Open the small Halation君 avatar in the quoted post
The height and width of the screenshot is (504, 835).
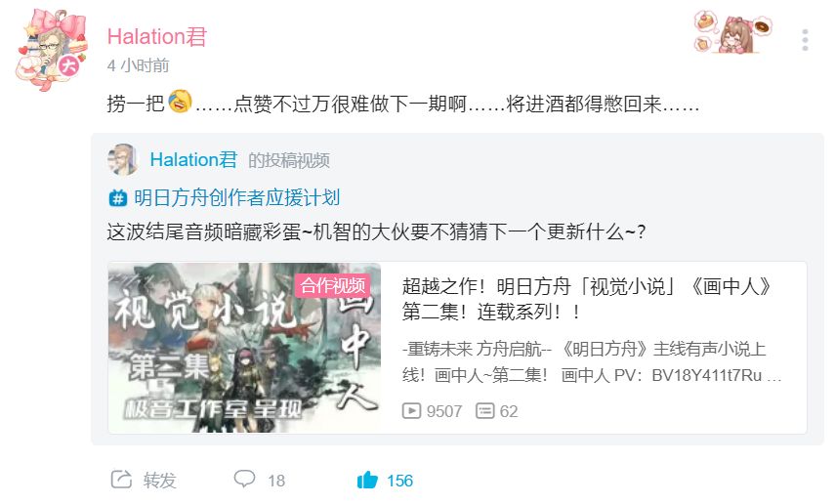tap(123, 159)
